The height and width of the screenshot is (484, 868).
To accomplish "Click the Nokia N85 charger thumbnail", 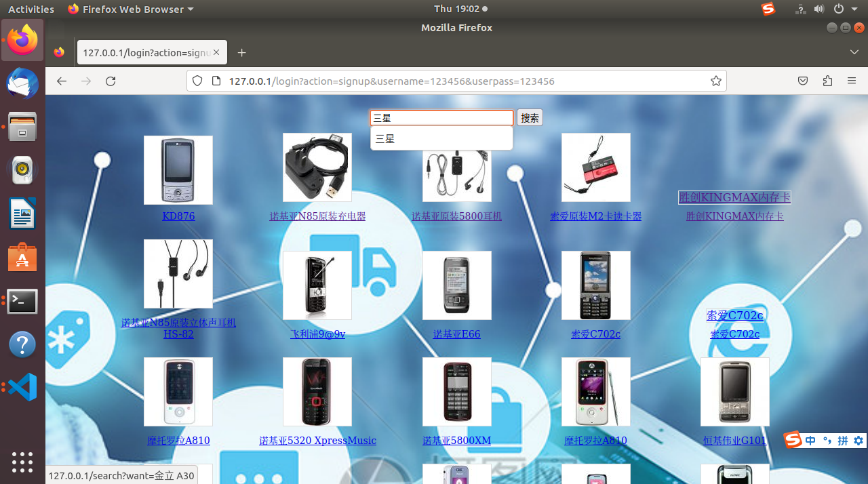I will (317, 167).
